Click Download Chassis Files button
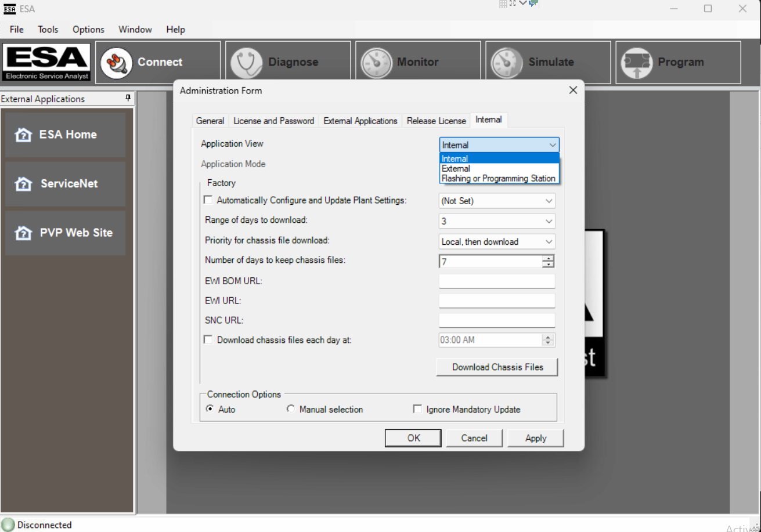This screenshot has height=532, width=761. (497, 367)
